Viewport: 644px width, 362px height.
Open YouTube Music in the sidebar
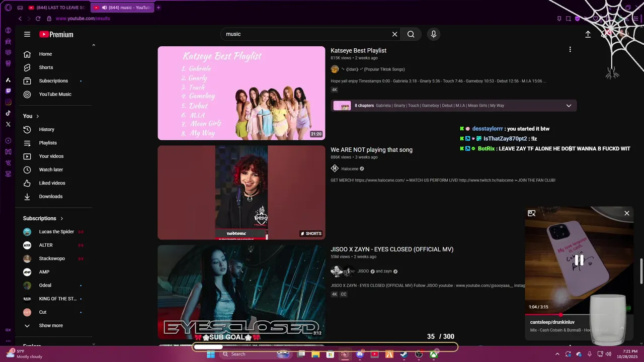pyautogui.click(x=55, y=94)
